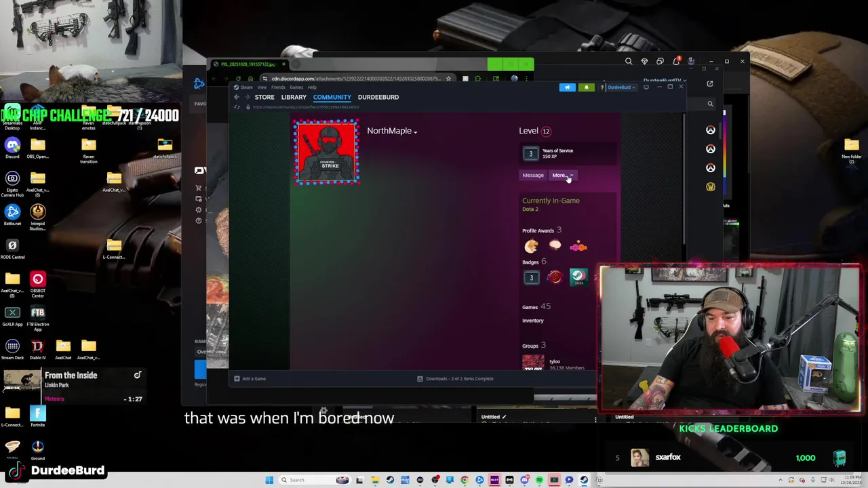Screen dimensions: 868x488
Task: Click Steam's back navigation arrow
Action: pos(237,97)
